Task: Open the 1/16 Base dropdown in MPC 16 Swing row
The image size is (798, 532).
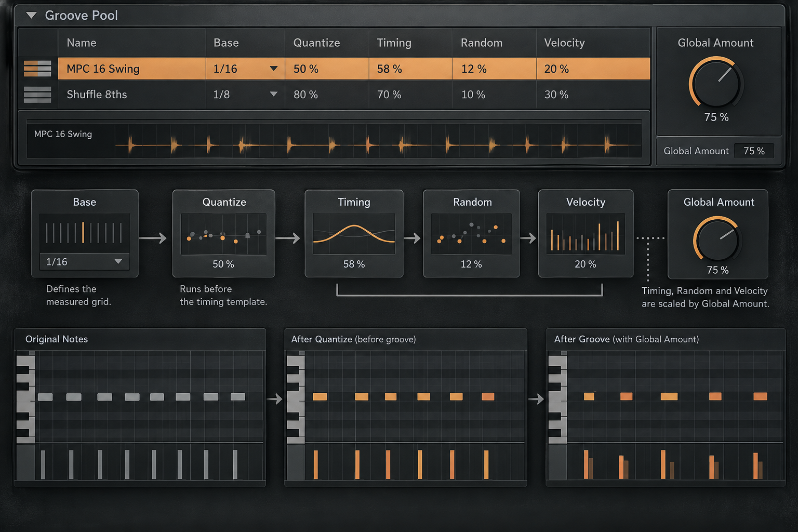Action: point(245,69)
